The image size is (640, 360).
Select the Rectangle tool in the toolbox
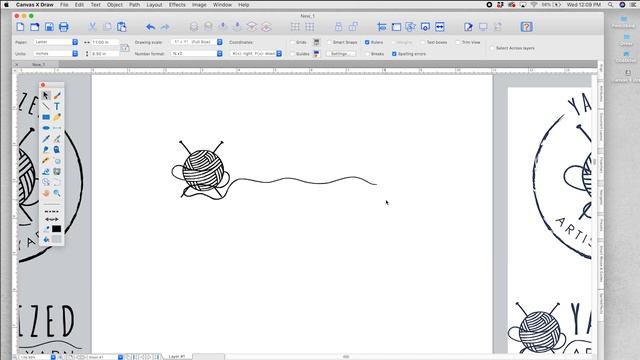[46, 117]
